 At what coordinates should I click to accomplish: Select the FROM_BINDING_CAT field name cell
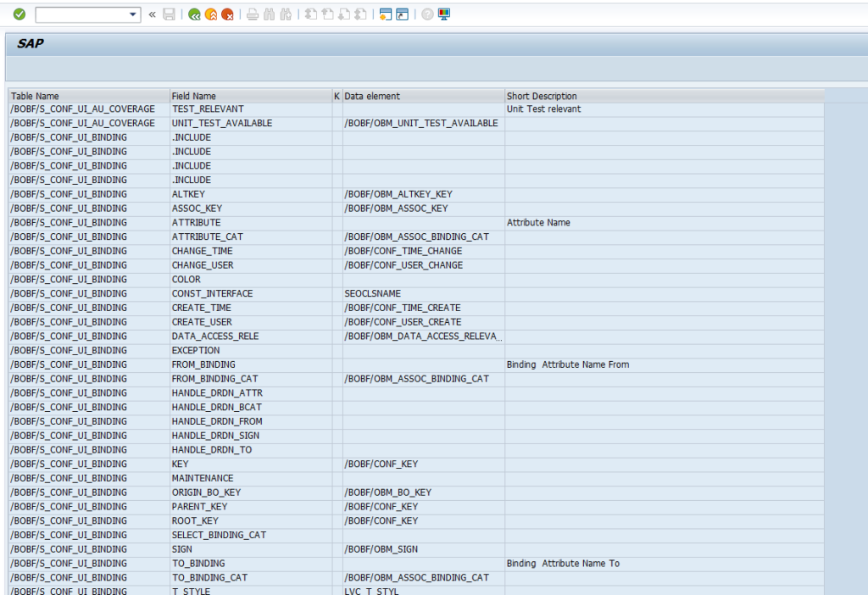[251, 379]
